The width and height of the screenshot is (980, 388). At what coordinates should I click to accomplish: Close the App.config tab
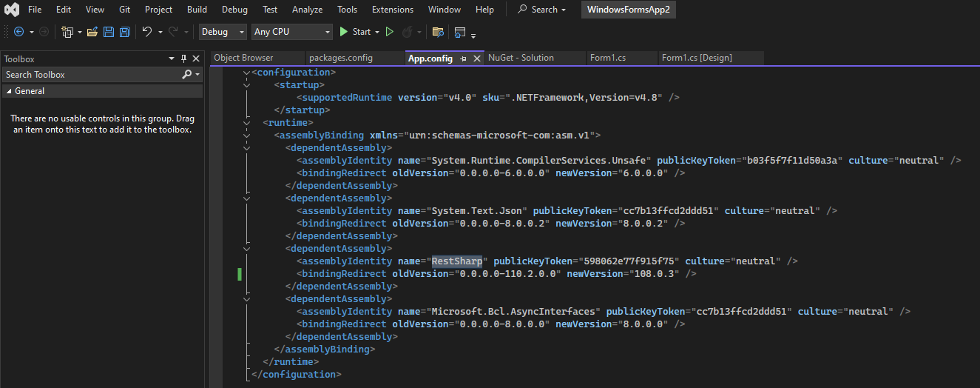pyautogui.click(x=477, y=58)
